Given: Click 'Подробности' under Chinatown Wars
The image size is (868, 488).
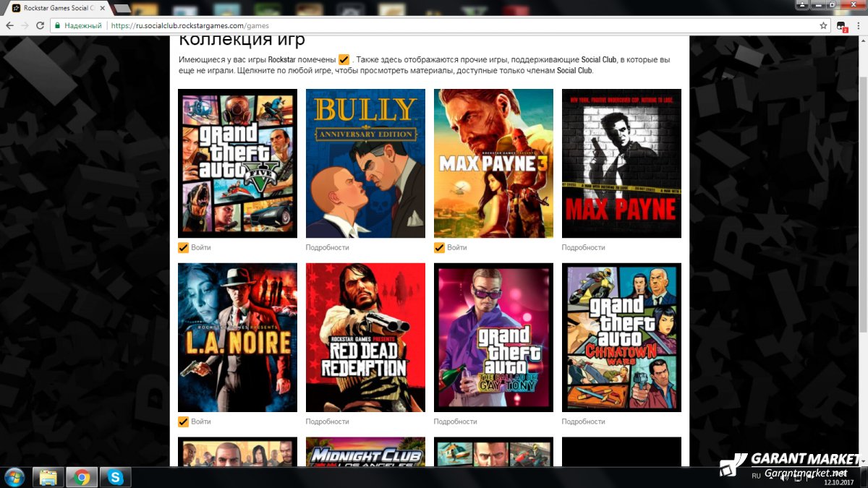Looking at the screenshot, I should 584,421.
